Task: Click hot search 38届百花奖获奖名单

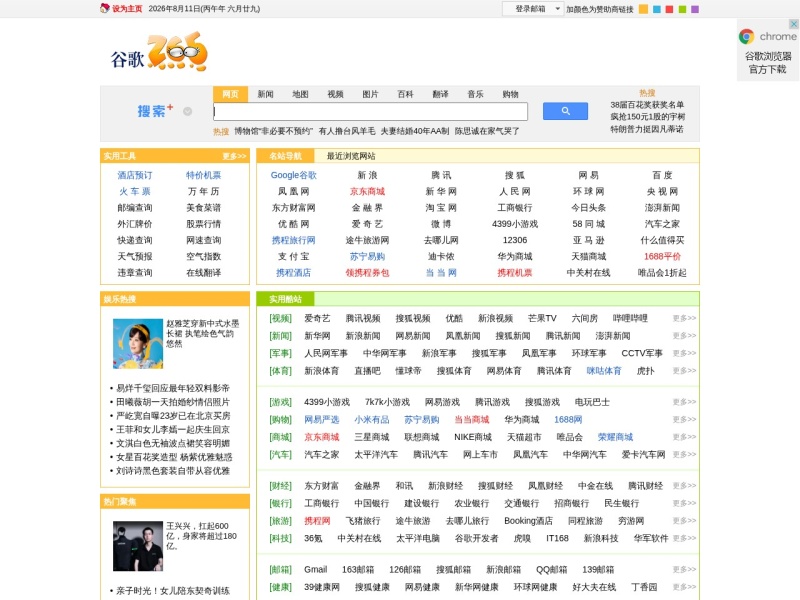Action: pos(647,105)
